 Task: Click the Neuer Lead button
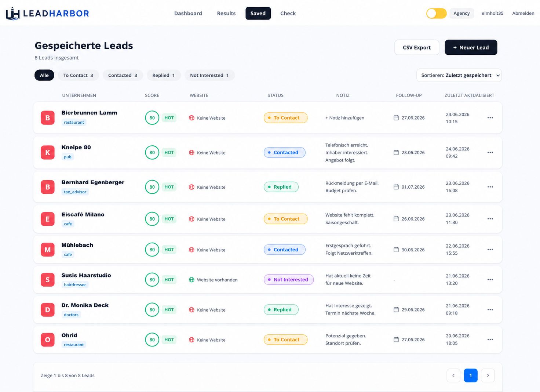[x=471, y=47]
